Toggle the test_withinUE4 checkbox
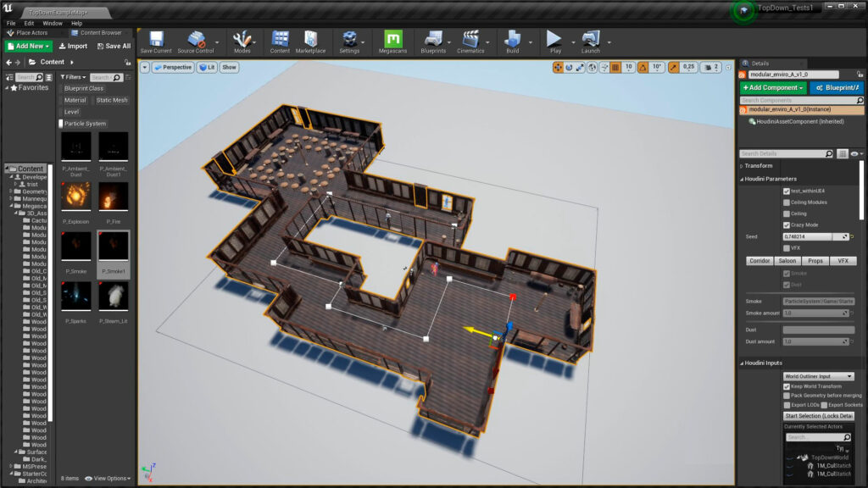Viewport: 868px width, 488px height. [787, 191]
